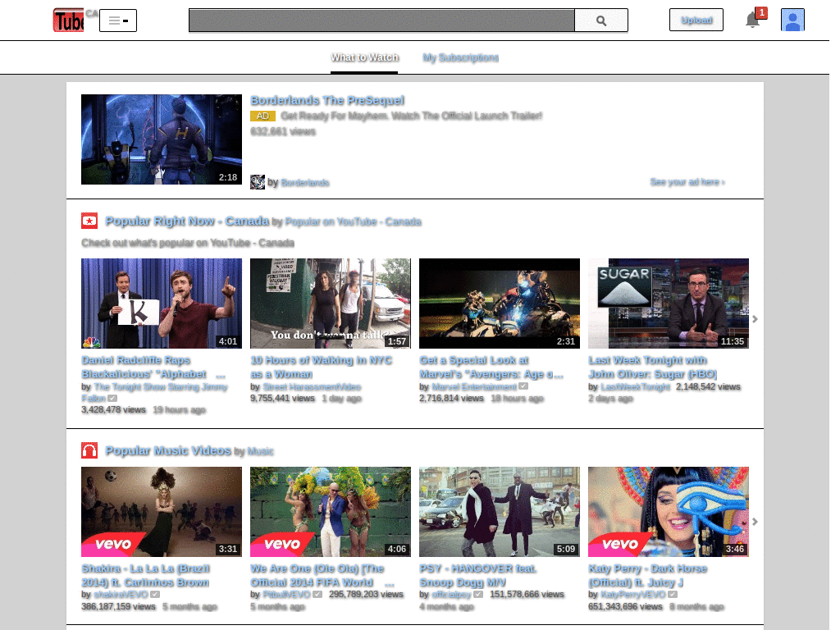Open Marvel Entertainment channel link

[x=474, y=387]
